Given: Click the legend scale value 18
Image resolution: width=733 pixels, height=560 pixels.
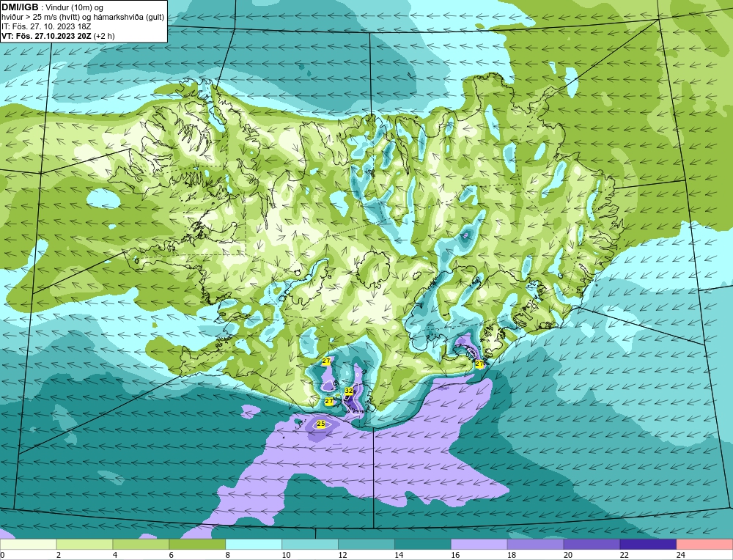Looking at the screenshot, I should click(x=512, y=555).
